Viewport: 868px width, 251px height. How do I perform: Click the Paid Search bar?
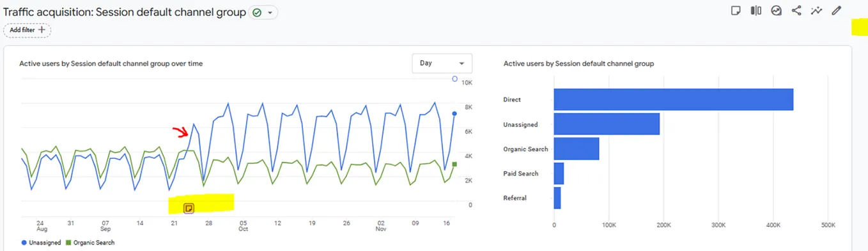pyautogui.click(x=559, y=174)
